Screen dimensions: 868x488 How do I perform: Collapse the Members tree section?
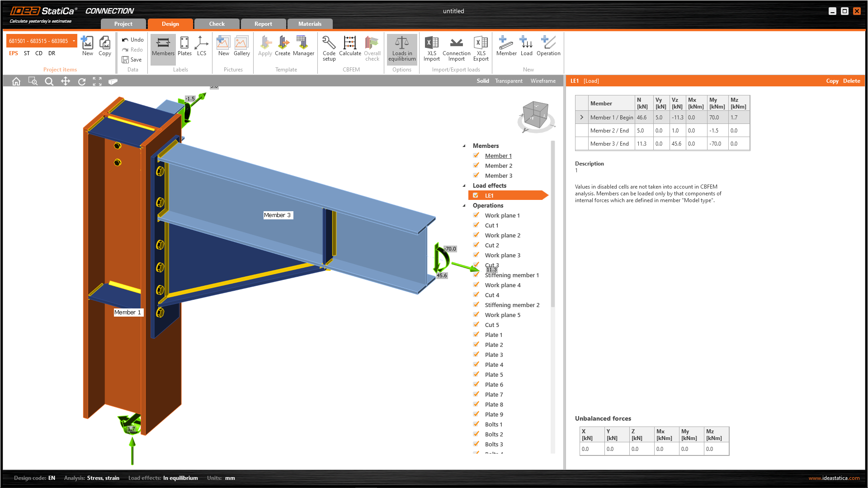click(x=464, y=146)
